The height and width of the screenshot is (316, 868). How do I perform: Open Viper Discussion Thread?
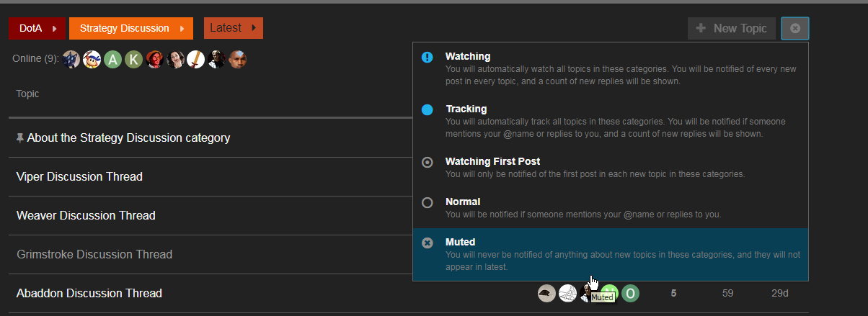point(79,176)
